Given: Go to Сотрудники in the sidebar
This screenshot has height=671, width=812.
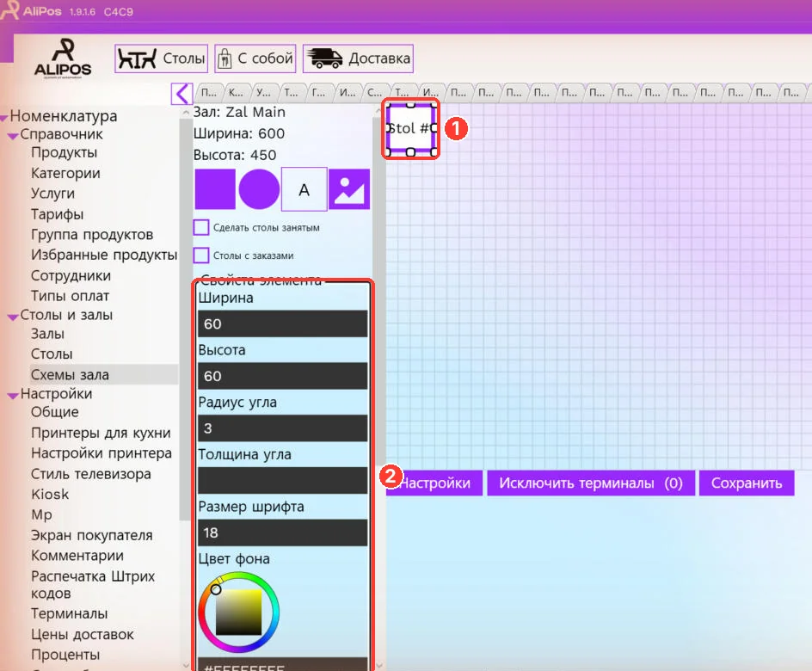Looking at the screenshot, I should pyautogui.click(x=71, y=275).
